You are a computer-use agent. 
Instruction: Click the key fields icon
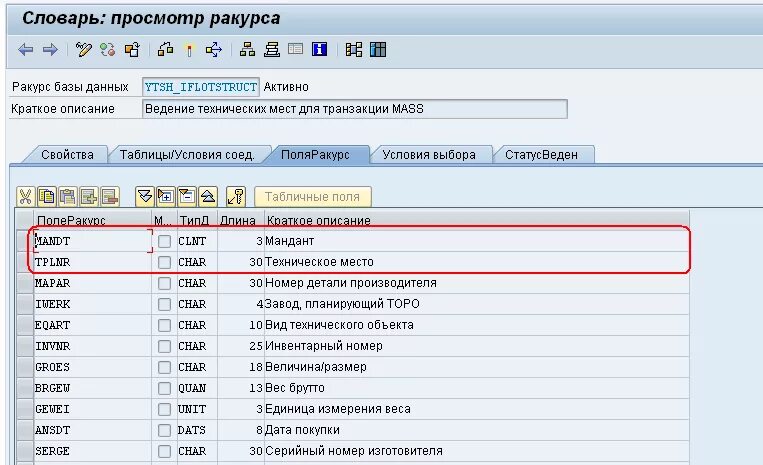236,197
